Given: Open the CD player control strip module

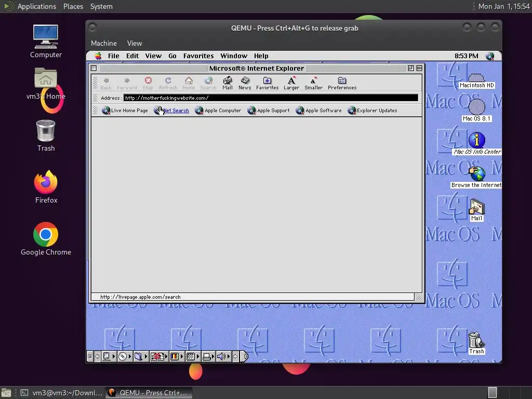Looking at the screenshot, I should [125, 356].
